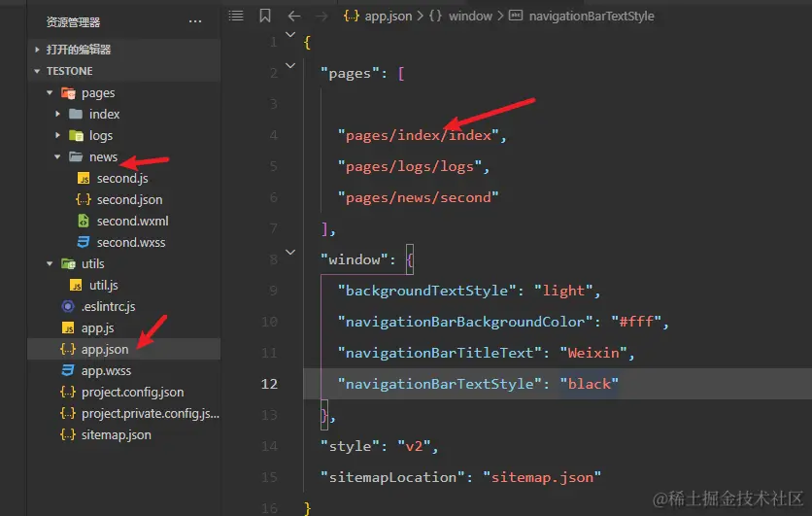Click the "pages/index/index" string on line 4
This screenshot has width=812, height=516.
[418, 135]
